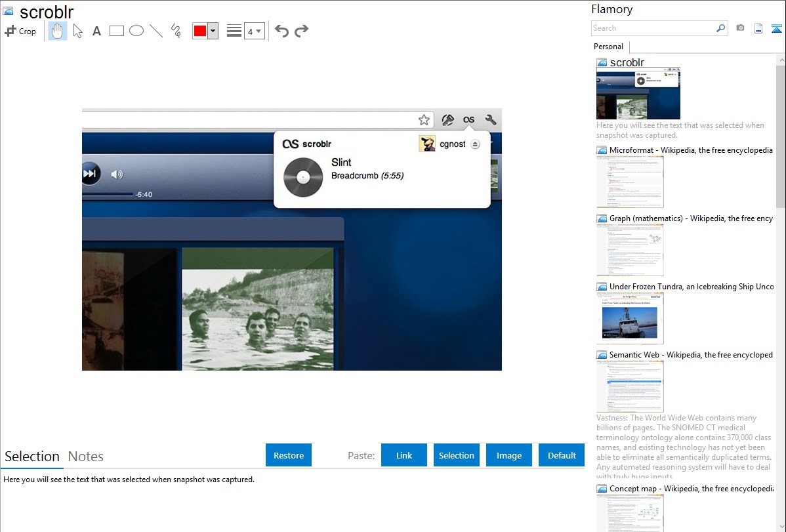This screenshot has width=786, height=532.
Task: Click the Restore button
Action: click(x=289, y=455)
